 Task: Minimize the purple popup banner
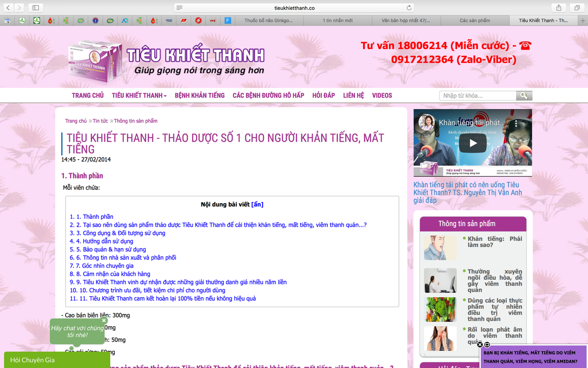click(487, 345)
